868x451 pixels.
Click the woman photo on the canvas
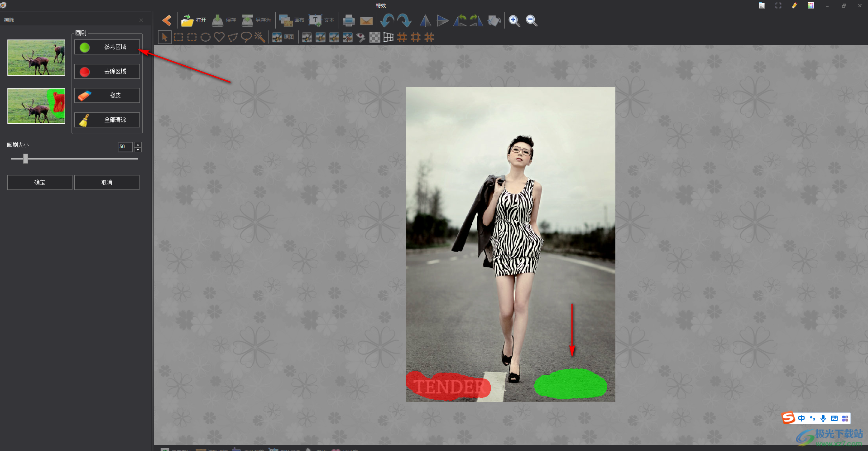(511, 244)
